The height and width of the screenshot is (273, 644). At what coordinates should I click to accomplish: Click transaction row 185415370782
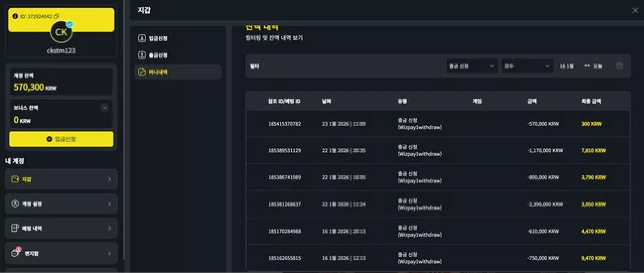click(x=284, y=123)
